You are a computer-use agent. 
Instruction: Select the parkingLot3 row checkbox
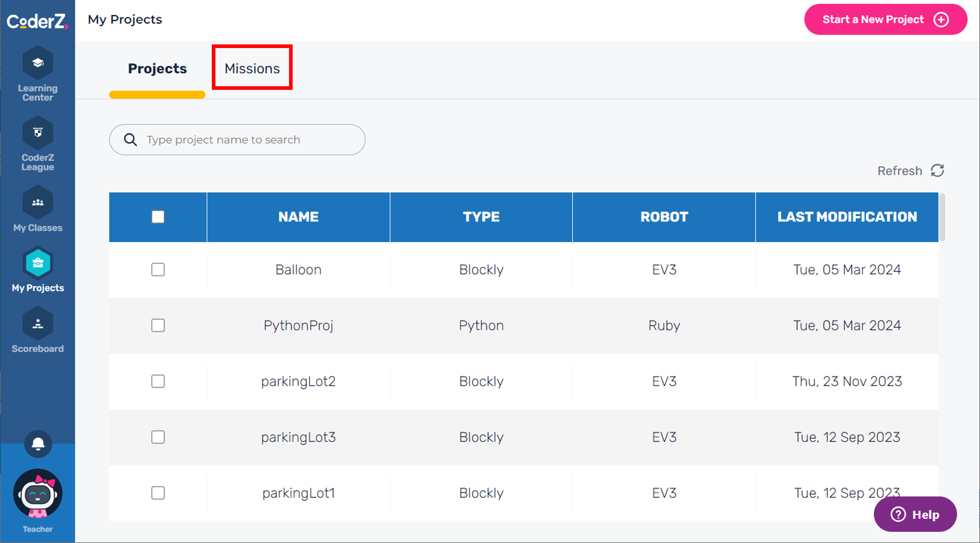click(158, 437)
